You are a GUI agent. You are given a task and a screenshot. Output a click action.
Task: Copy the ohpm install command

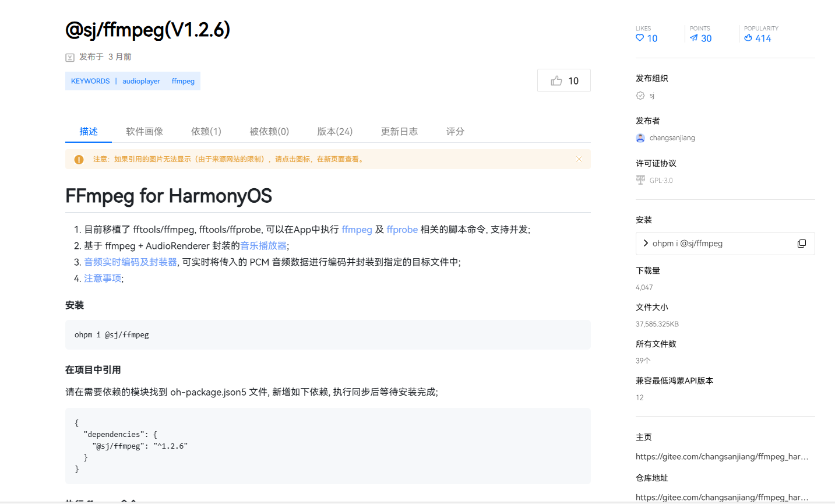(801, 244)
